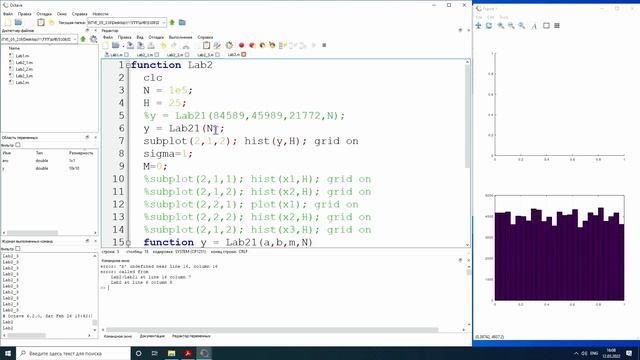Open Выполнение menu in editor menu bar

pyautogui.click(x=180, y=37)
